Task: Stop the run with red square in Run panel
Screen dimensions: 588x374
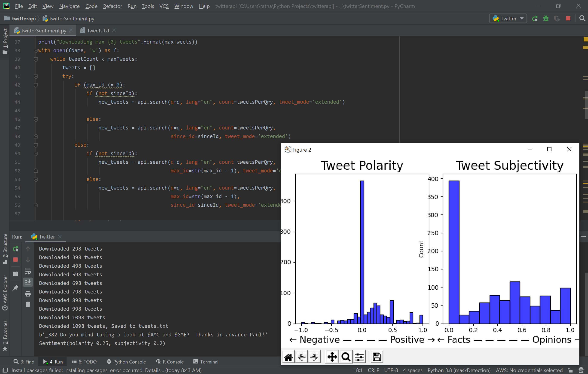Action: tap(15, 260)
